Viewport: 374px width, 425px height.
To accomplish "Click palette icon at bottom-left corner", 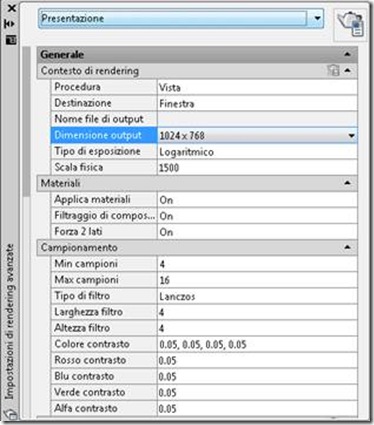I will (x=11, y=413).
